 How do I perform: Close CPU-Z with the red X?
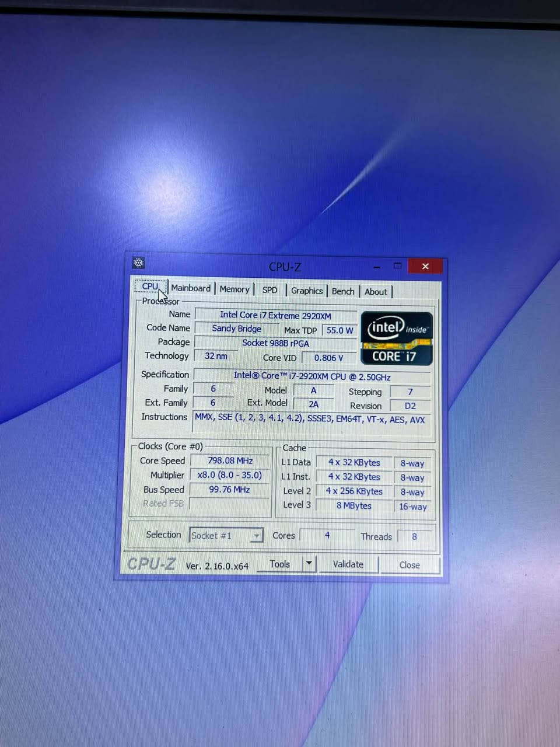pos(425,266)
